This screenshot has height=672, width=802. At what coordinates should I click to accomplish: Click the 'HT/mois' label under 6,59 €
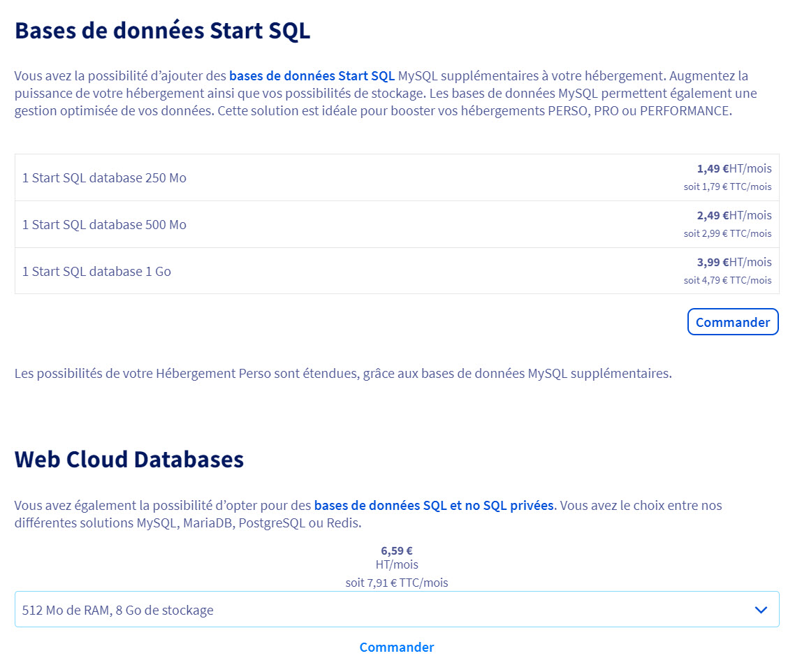[x=396, y=564]
